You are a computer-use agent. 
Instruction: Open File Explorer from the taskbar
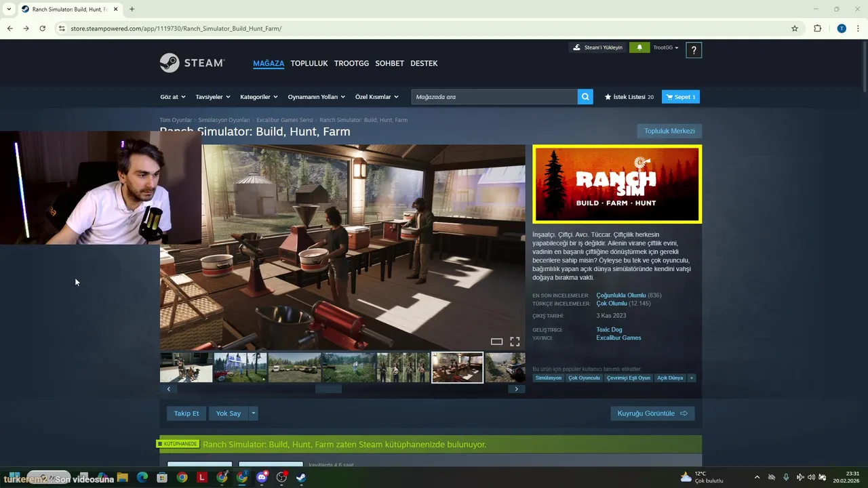tap(123, 477)
